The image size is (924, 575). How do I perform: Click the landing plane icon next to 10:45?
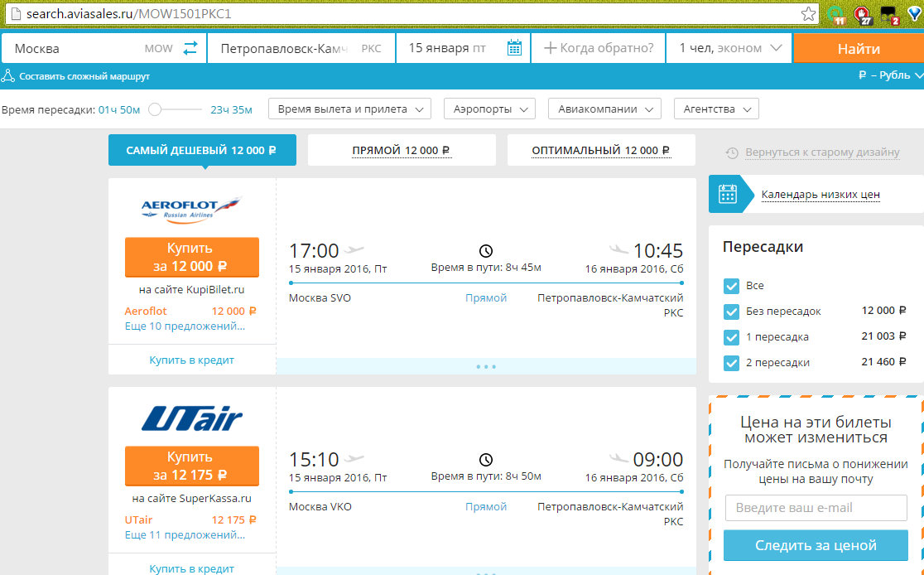(x=618, y=249)
